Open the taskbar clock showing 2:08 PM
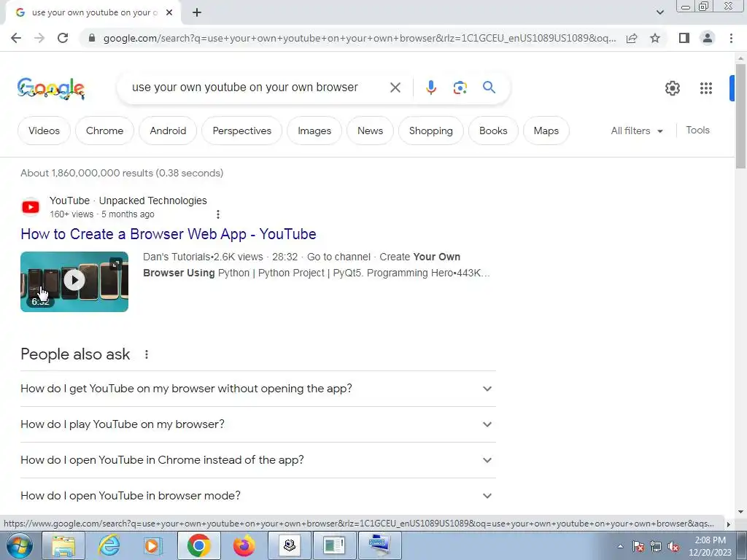The width and height of the screenshot is (747, 560). coord(710,546)
